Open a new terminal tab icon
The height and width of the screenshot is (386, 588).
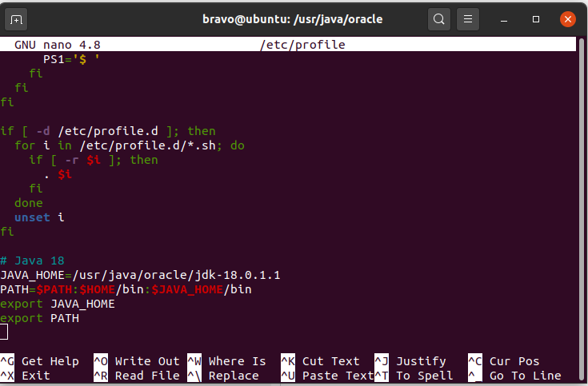coord(16,19)
